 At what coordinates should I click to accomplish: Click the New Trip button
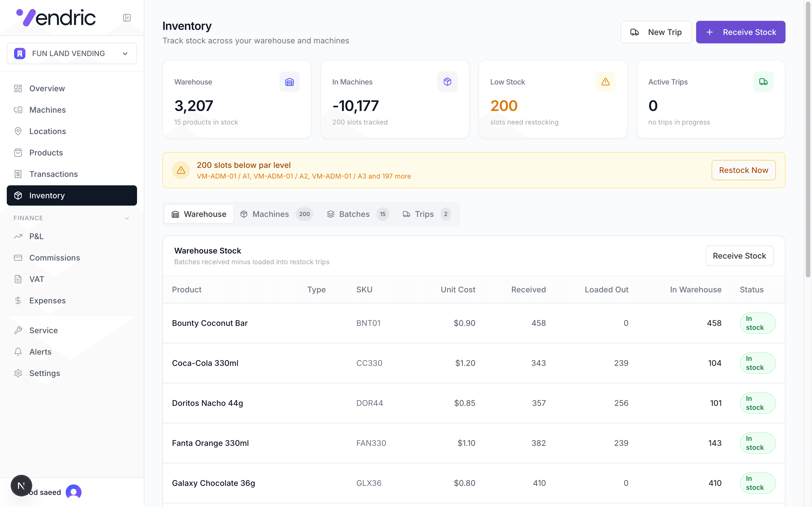pyautogui.click(x=656, y=32)
